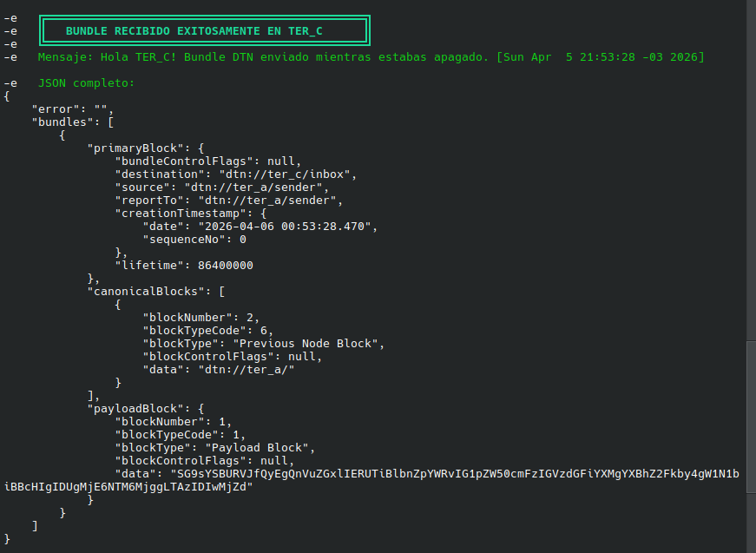Click the "sequenceNo" key
This screenshot has height=553, width=756.
coord(184,240)
